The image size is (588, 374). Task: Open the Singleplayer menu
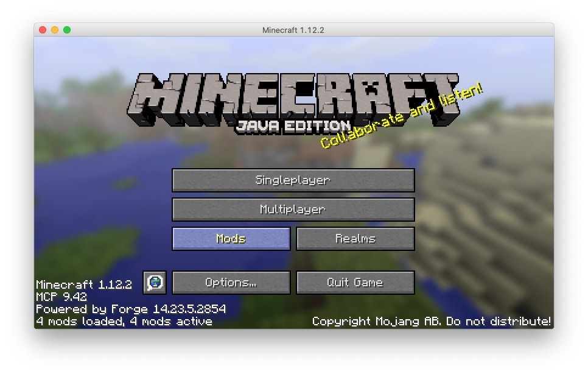(x=293, y=180)
